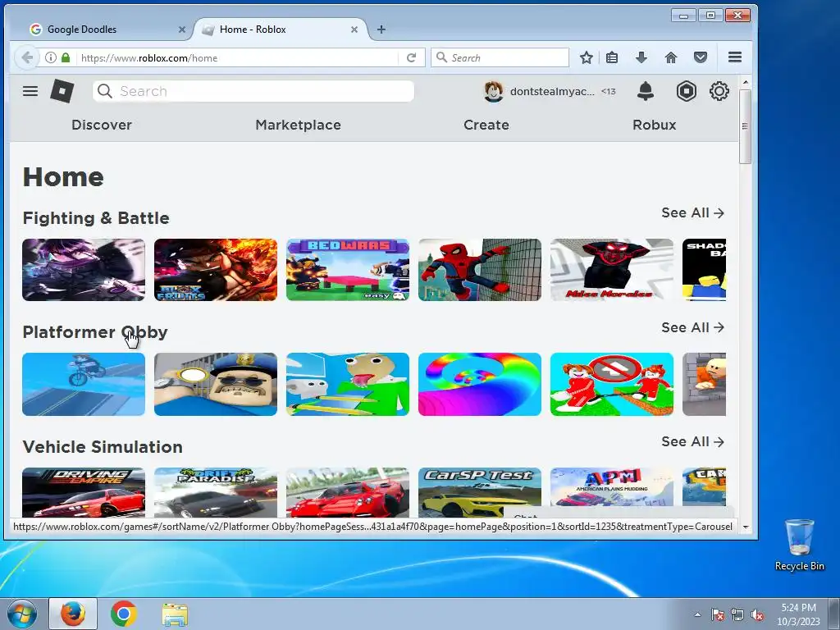Click the Firefox search box
Viewport: 840px width, 630px height.
(500, 58)
